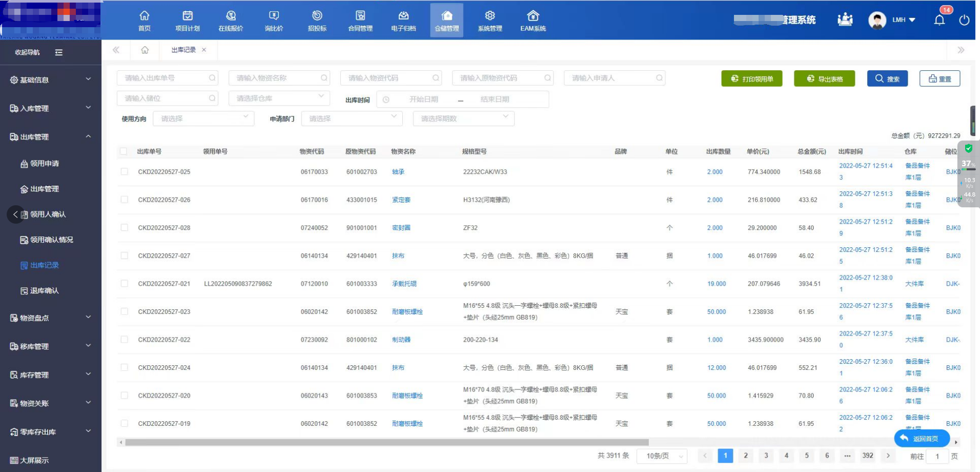Open the 电子归档 module icon
The height and width of the screenshot is (472, 980).
pos(403,16)
